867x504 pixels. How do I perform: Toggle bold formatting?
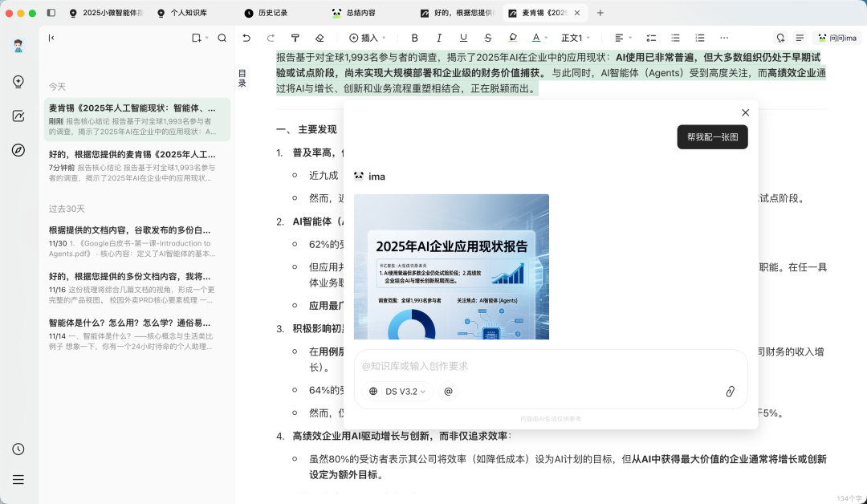[x=414, y=38]
